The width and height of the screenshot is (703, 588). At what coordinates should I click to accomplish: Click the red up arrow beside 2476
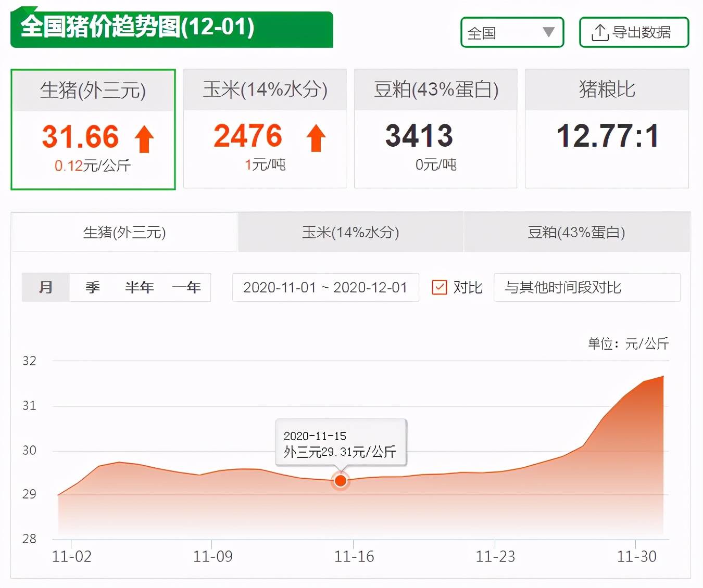(x=316, y=138)
